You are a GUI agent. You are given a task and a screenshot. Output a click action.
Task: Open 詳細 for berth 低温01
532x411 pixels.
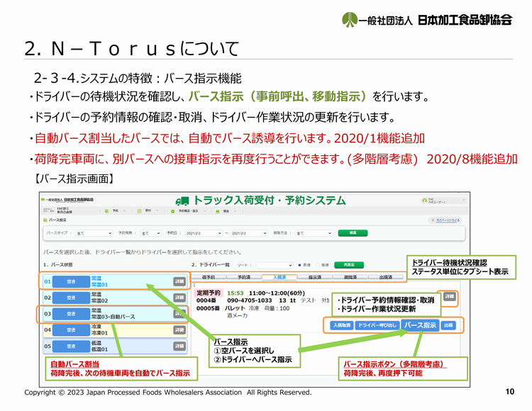tap(179, 346)
